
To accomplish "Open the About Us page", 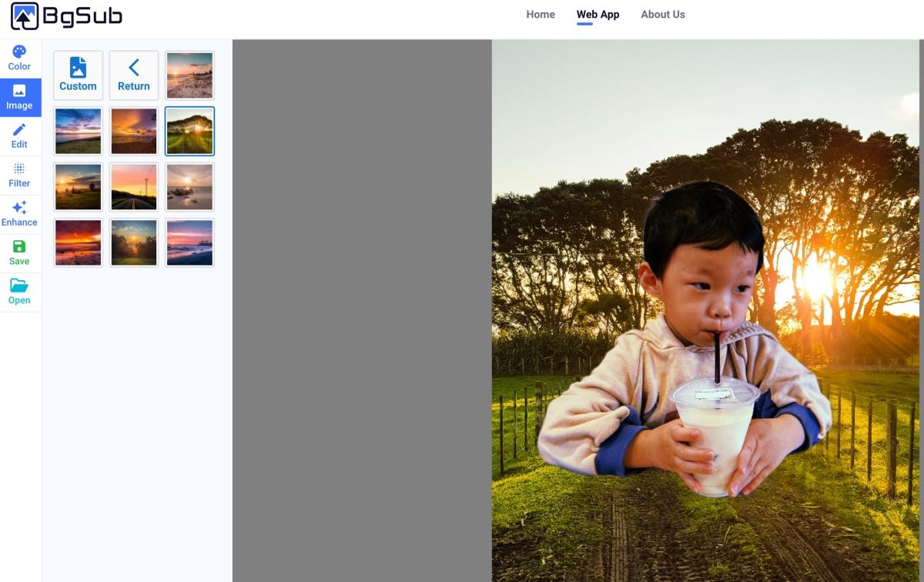I will click(x=663, y=15).
